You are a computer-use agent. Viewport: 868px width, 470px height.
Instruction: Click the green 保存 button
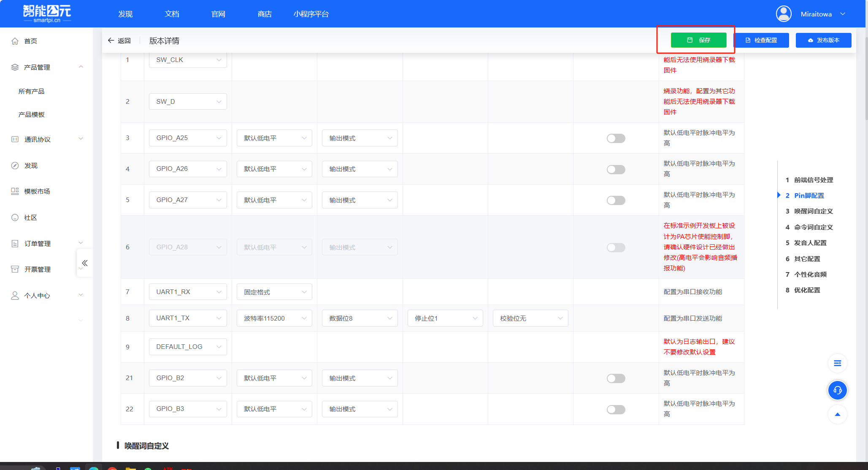coord(698,40)
